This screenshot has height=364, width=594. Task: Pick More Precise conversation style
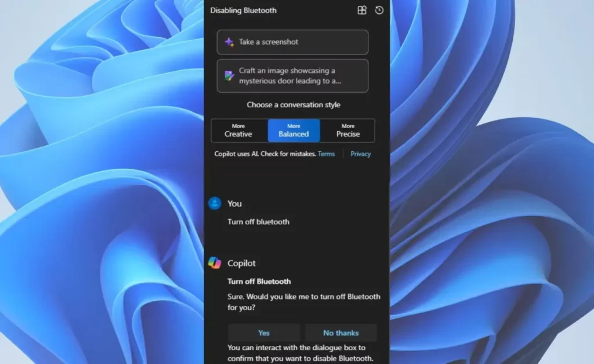pyautogui.click(x=348, y=130)
